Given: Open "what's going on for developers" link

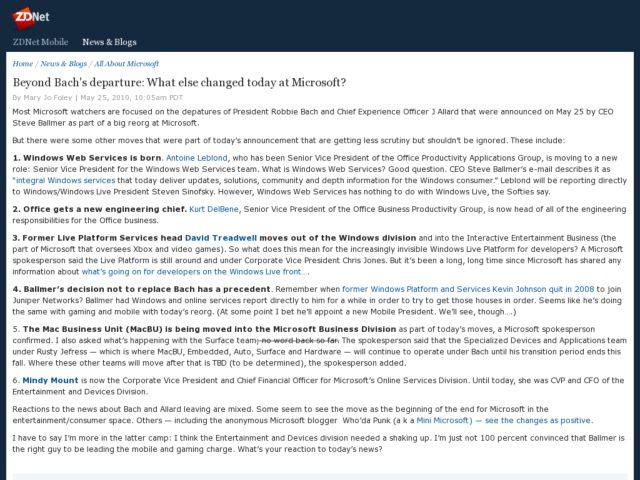Looking at the screenshot, I should pos(194,272).
